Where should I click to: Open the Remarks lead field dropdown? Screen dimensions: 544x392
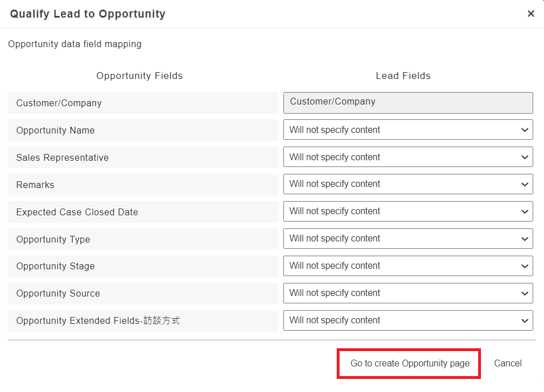point(408,184)
